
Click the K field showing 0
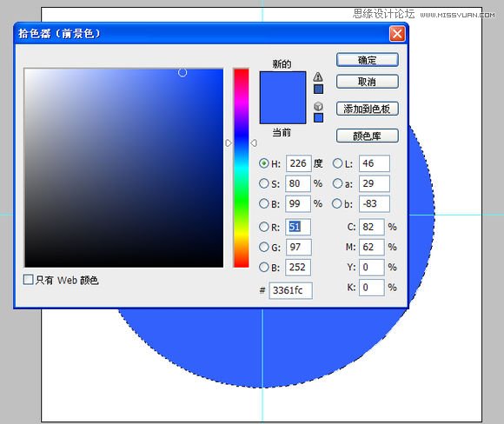tap(372, 287)
